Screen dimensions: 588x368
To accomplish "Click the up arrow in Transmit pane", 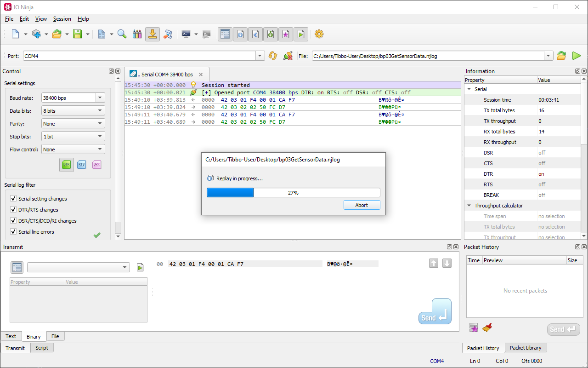I will 434,263.
